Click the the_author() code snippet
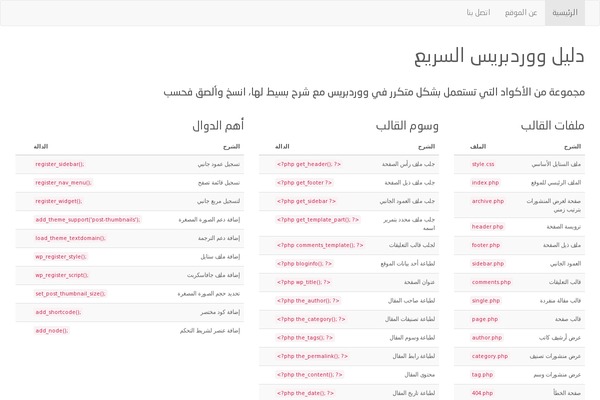The image size is (600, 400). click(308, 300)
